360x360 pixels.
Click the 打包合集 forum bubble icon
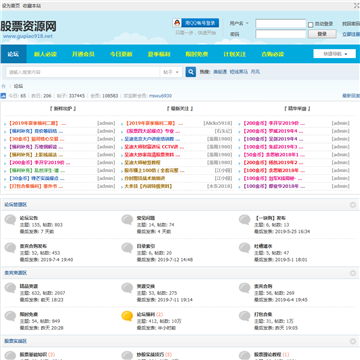point(244,316)
